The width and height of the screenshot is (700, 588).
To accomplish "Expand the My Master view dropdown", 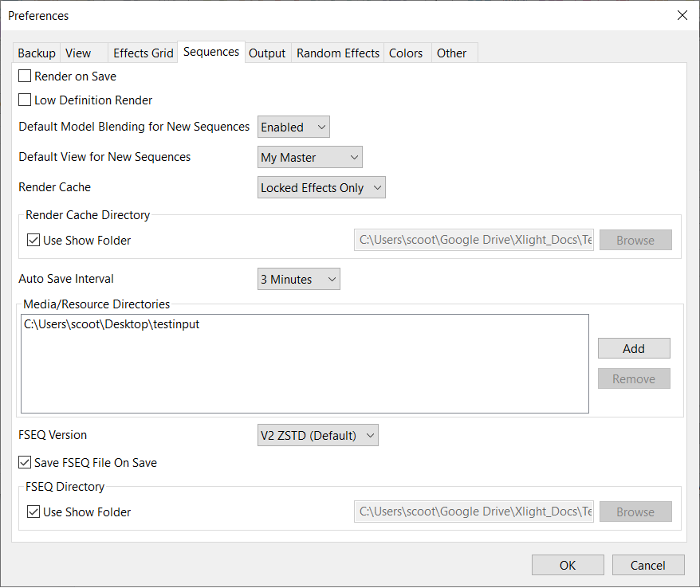I will [x=310, y=157].
